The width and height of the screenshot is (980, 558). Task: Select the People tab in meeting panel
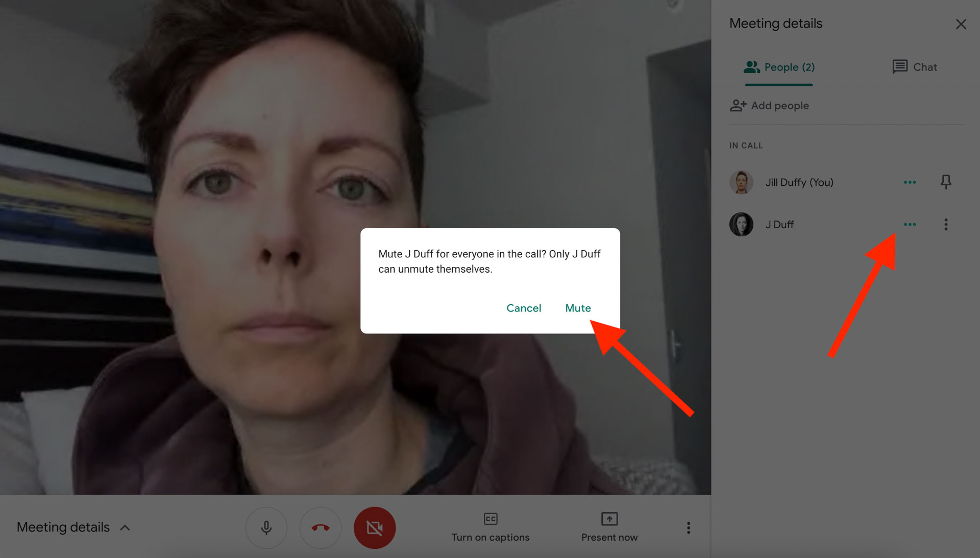[x=779, y=66]
